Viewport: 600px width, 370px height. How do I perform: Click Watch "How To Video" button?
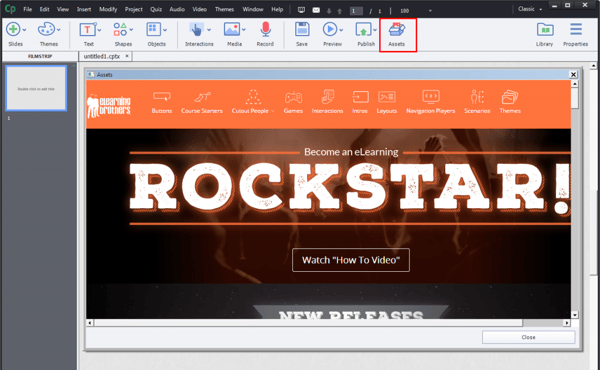[x=351, y=260]
